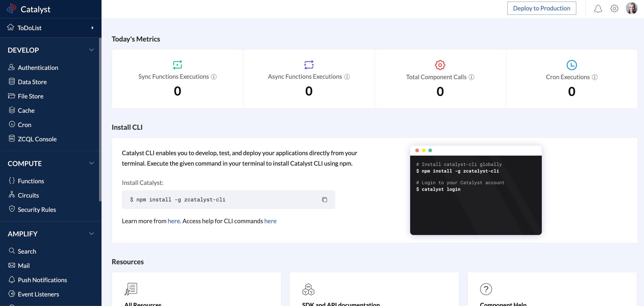Expand the ToDoList project menu
Viewport: 644px width, 306px height.
[x=92, y=28]
